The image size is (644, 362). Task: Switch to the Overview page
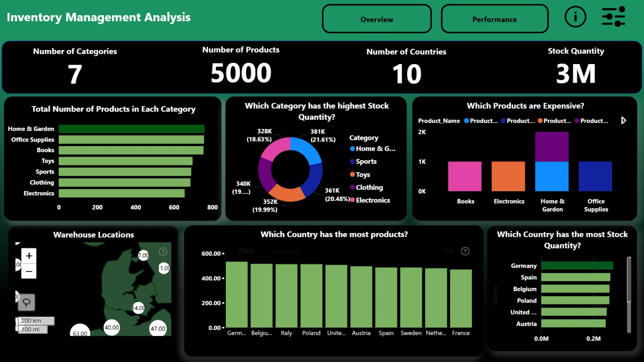click(376, 19)
